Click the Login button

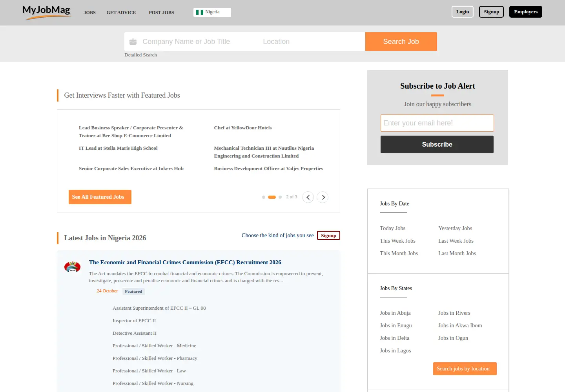[x=463, y=12]
